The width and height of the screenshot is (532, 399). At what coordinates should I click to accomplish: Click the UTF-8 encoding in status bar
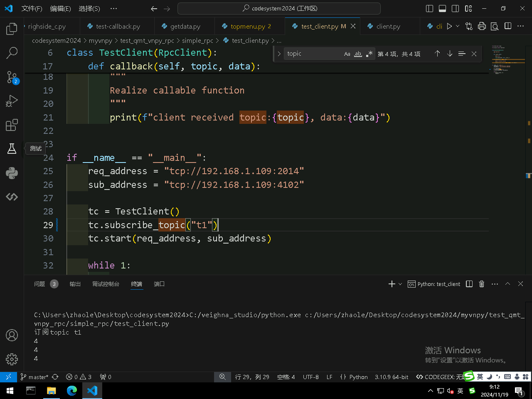(x=311, y=377)
